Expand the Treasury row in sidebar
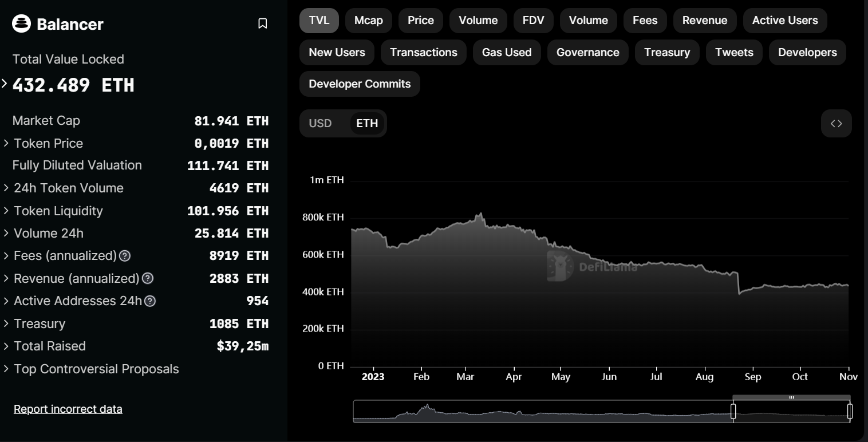 click(6, 324)
